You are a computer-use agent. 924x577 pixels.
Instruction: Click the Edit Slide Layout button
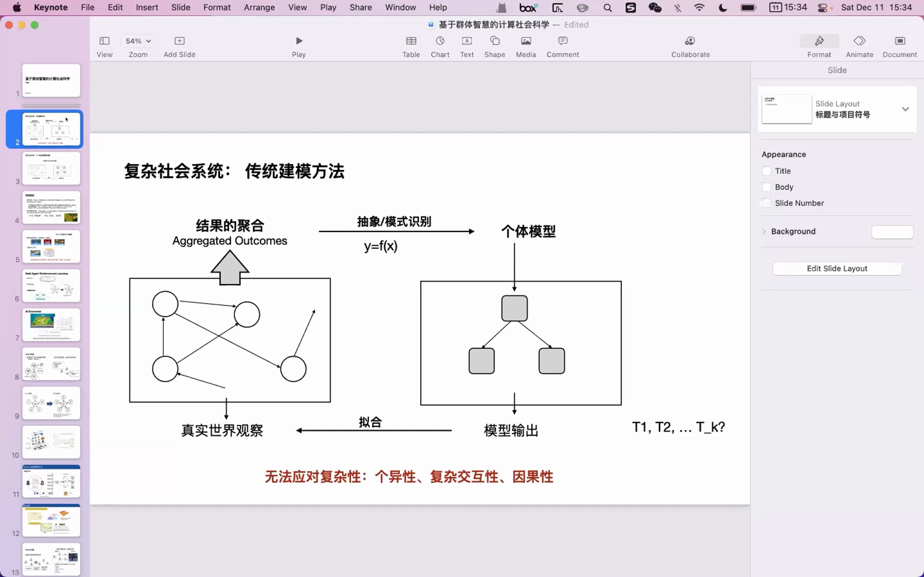(x=837, y=268)
